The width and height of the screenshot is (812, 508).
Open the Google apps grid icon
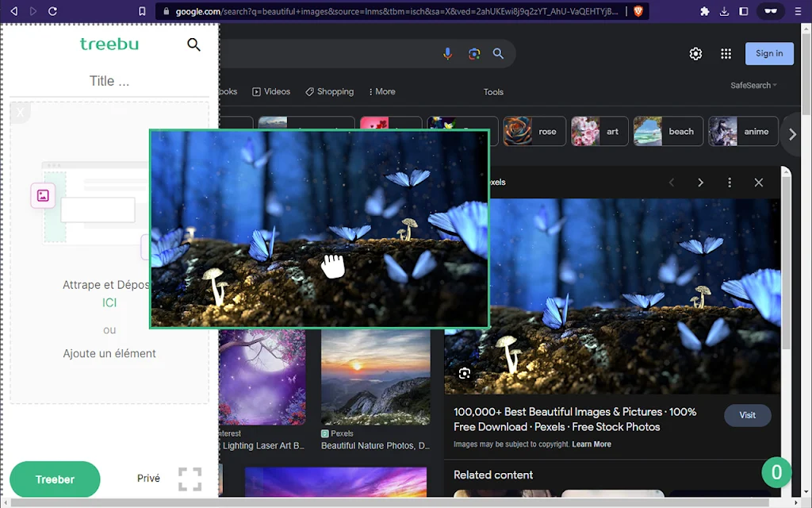pos(726,53)
